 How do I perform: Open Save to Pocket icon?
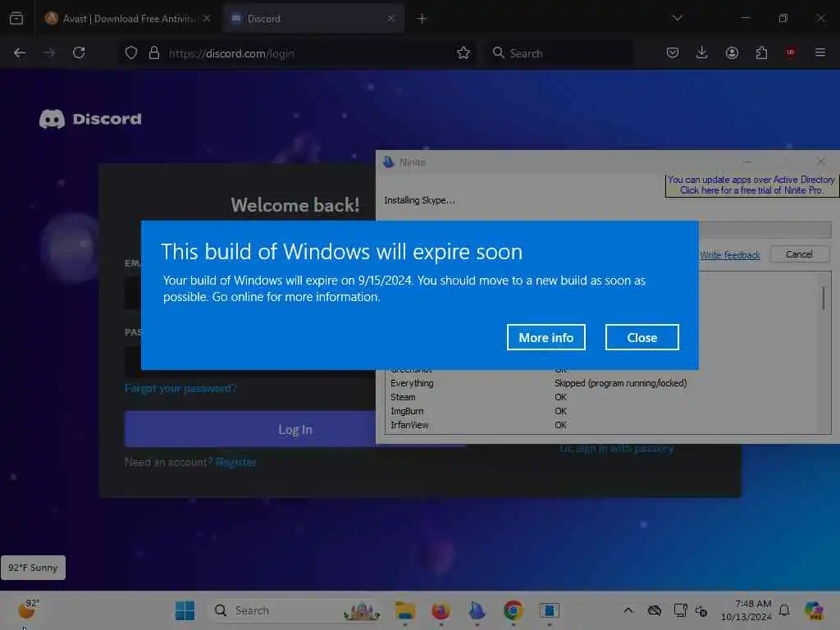pyautogui.click(x=673, y=52)
